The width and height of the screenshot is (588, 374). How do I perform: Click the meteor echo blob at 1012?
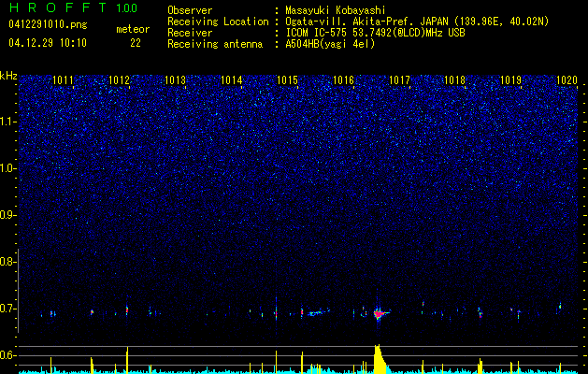point(127,310)
